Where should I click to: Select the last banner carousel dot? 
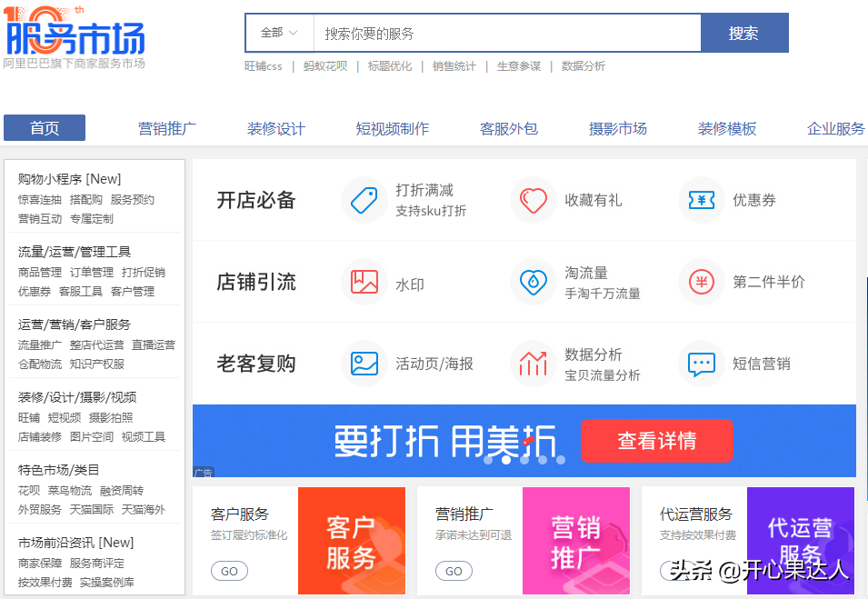click(561, 460)
